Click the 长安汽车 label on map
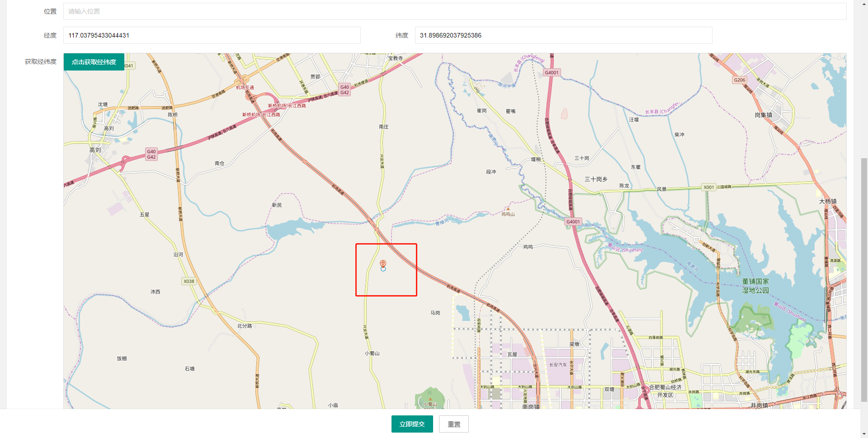 (558, 365)
